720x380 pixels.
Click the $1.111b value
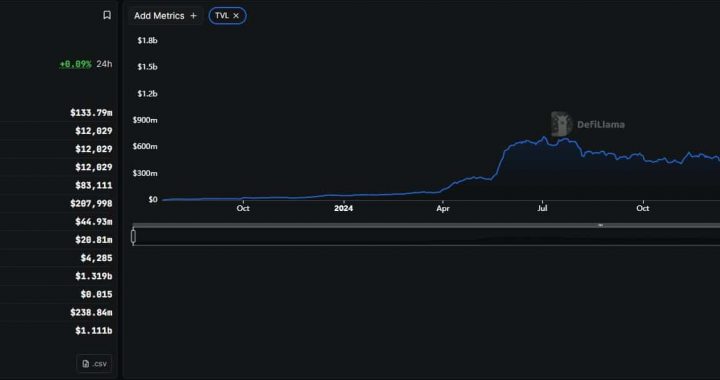tap(94, 330)
